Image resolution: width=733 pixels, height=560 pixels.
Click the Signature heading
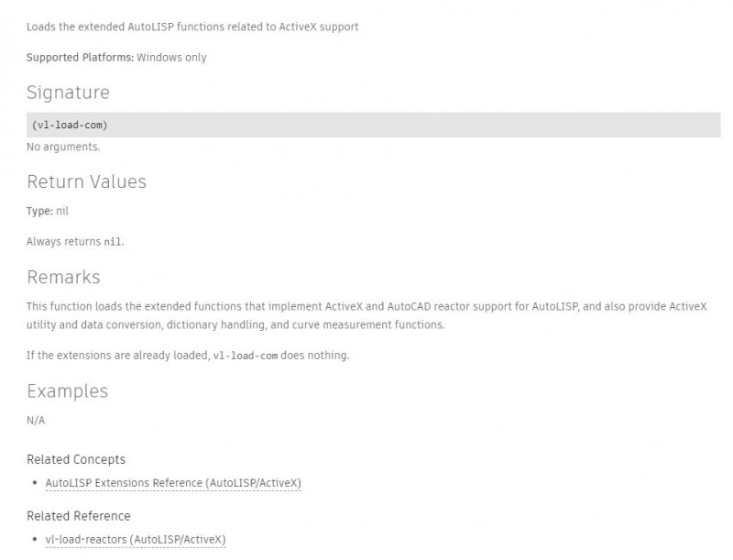(x=68, y=92)
